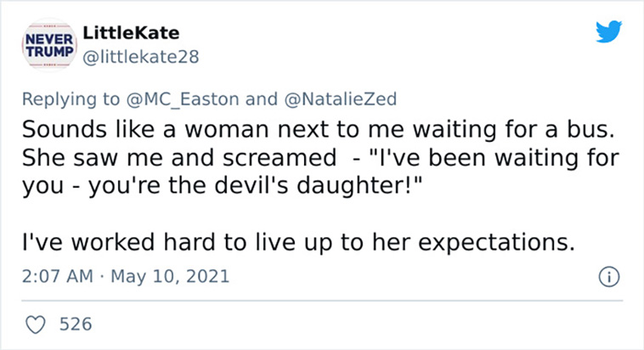644x350 pixels.
Task: Click the horizontal divider below timestamp
Action: pos(322,301)
